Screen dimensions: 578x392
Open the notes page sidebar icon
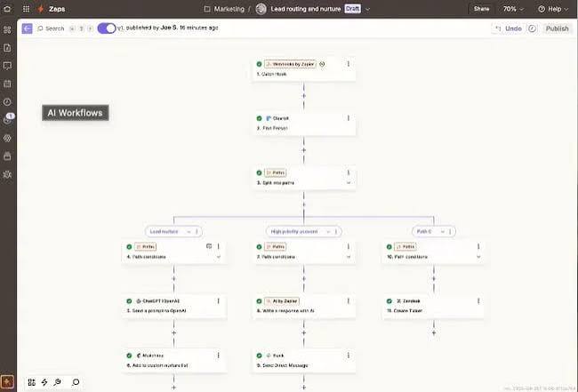[7, 47]
